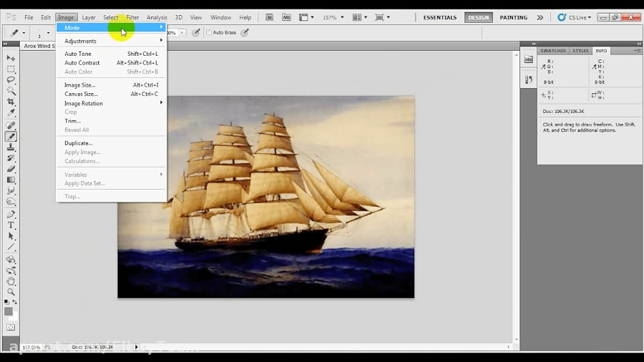
Task: Choose Auto Contrast from the Image menu
Action: (x=111, y=63)
